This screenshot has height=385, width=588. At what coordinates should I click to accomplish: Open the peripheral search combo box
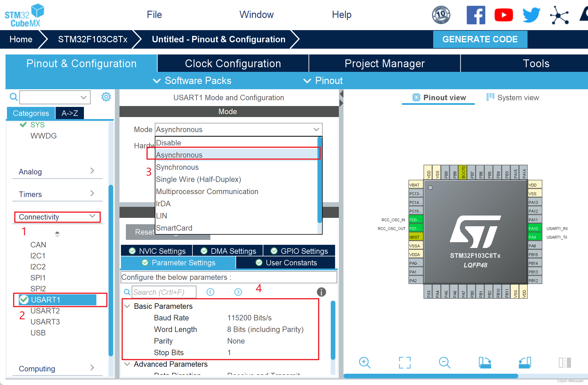pos(55,97)
